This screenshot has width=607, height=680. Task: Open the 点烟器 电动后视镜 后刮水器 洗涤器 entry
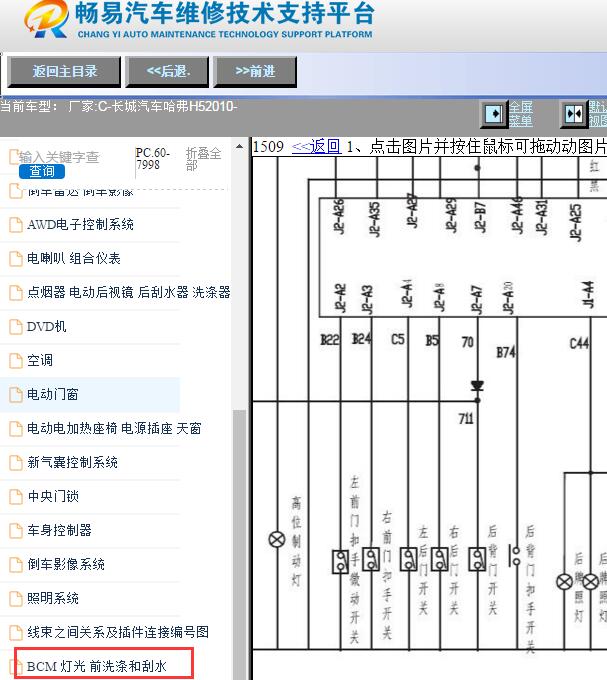128,292
